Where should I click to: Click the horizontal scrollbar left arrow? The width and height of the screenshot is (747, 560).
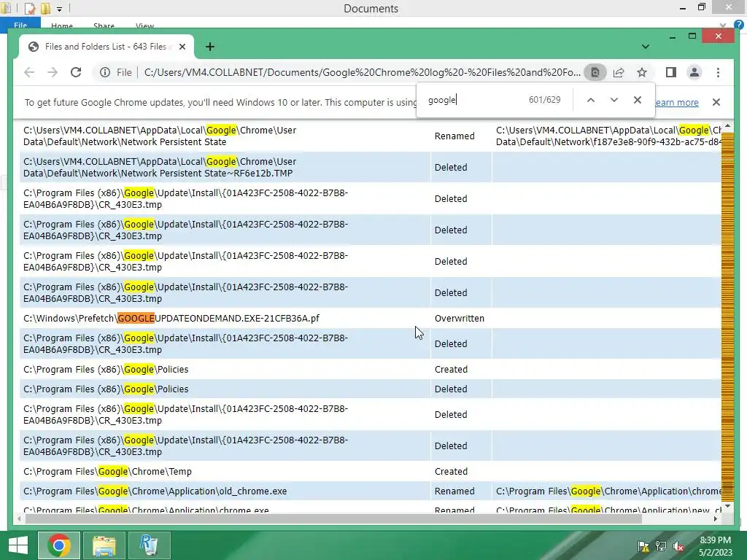(19, 518)
